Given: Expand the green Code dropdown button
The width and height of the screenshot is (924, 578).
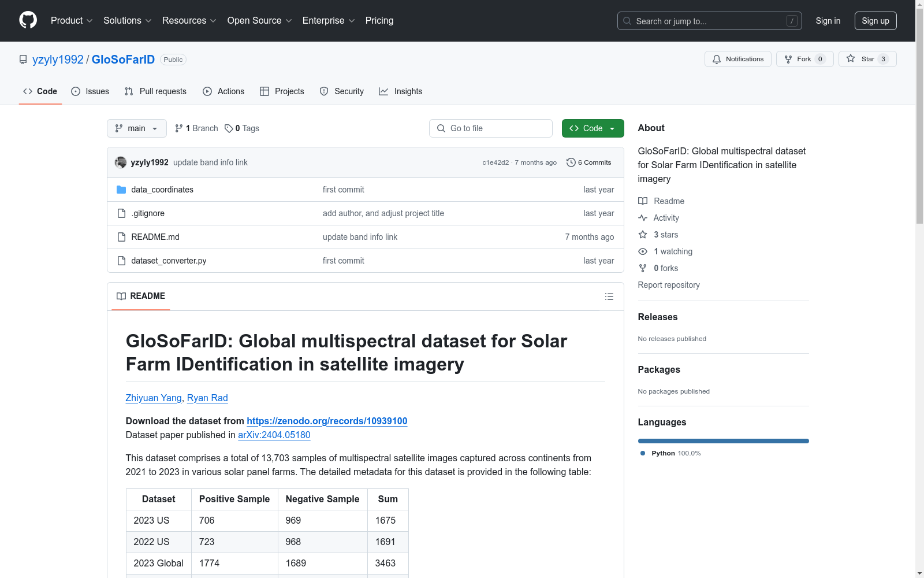Looking at the screenshot, I should click(593, 128).
